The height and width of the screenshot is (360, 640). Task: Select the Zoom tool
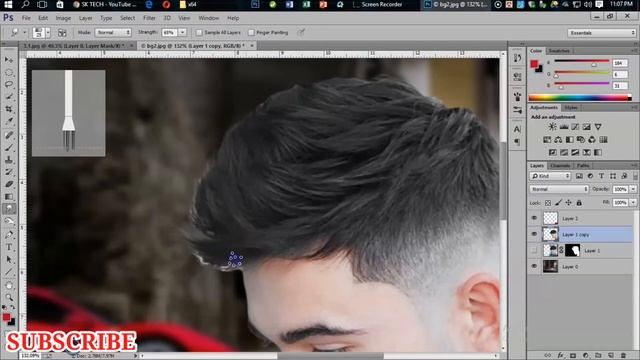(x=9, y=298)
